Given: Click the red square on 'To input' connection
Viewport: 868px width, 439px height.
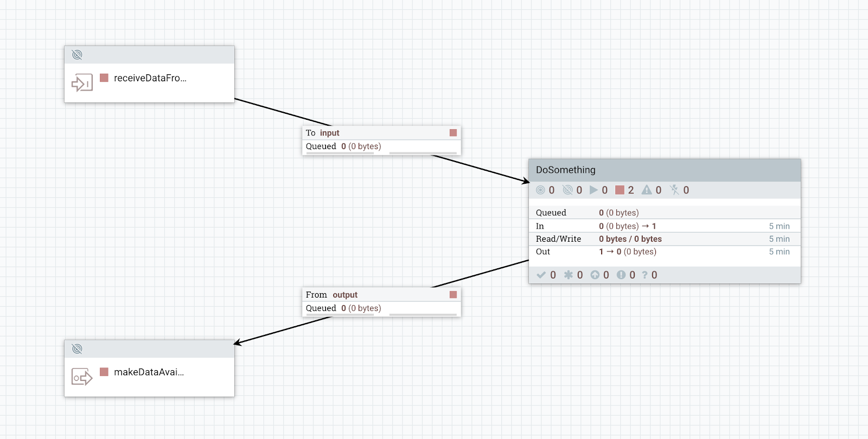Looking at the screenshot, I should click(453, 133).
